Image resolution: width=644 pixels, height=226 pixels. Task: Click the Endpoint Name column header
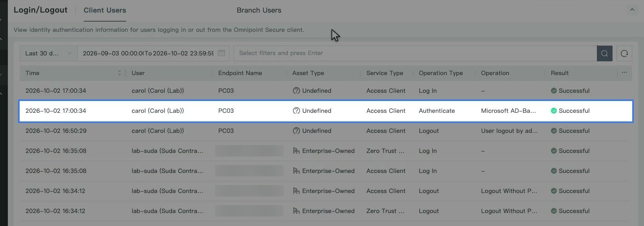click(x=240, y=73)
